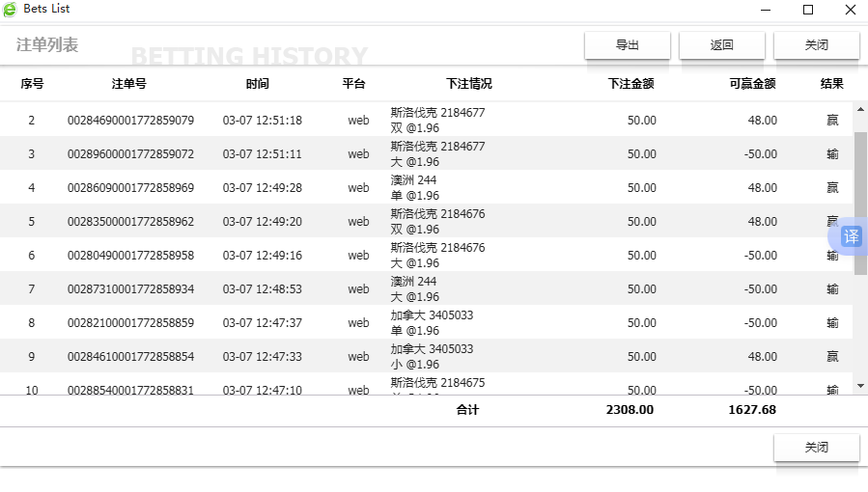Click the 平台 column header
Screen dimensions: 868x492
[353, 84]
